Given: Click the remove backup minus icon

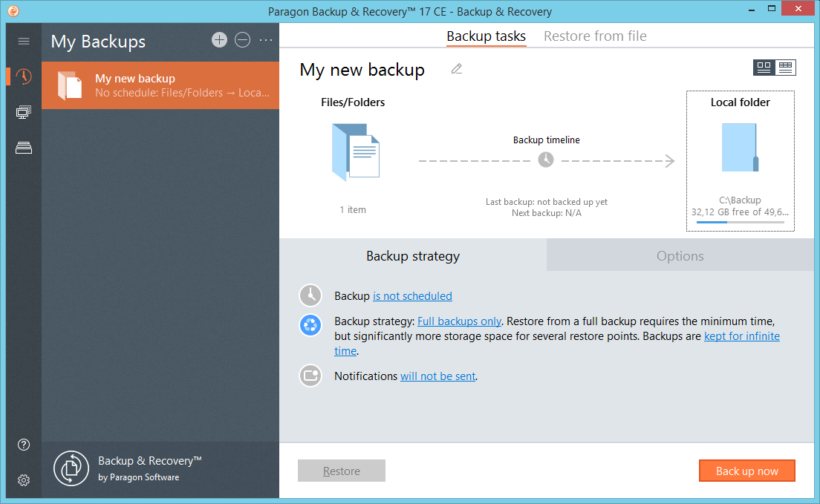Looking at the screenshot, I should coord(243,41).
